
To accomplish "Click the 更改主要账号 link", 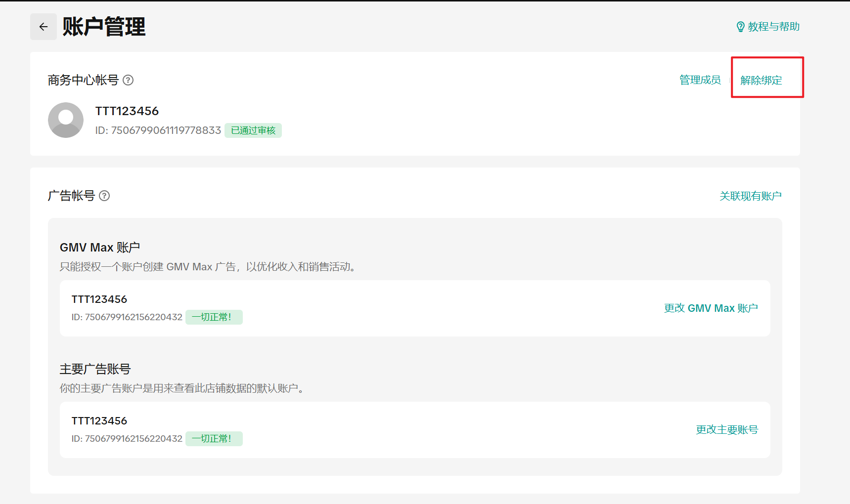I will (726, 430).
